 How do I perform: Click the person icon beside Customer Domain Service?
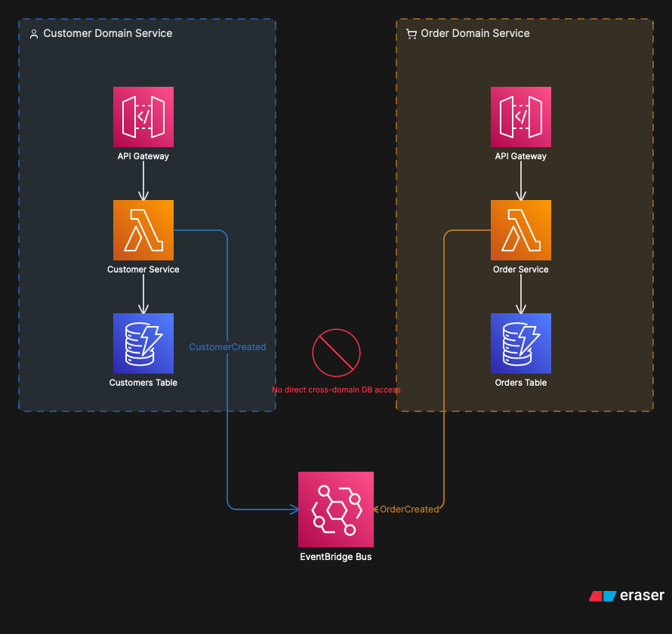click(x=34, y=34)
